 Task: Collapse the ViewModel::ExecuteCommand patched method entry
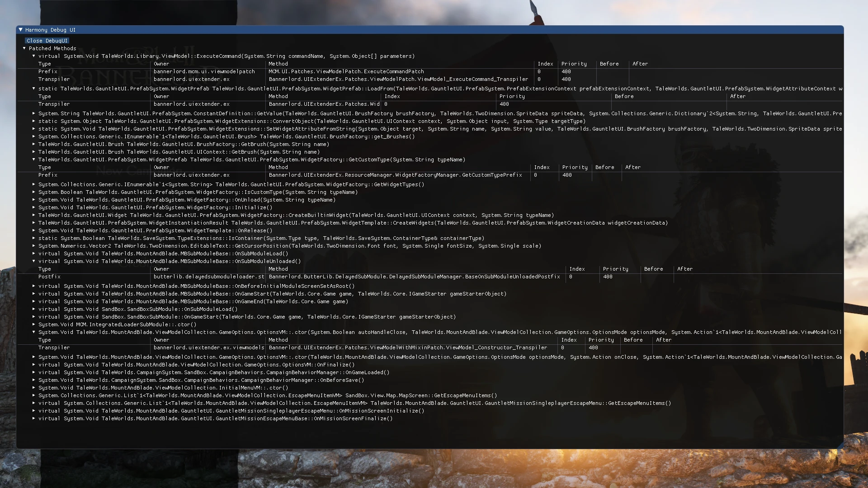(x=34, y=56)
